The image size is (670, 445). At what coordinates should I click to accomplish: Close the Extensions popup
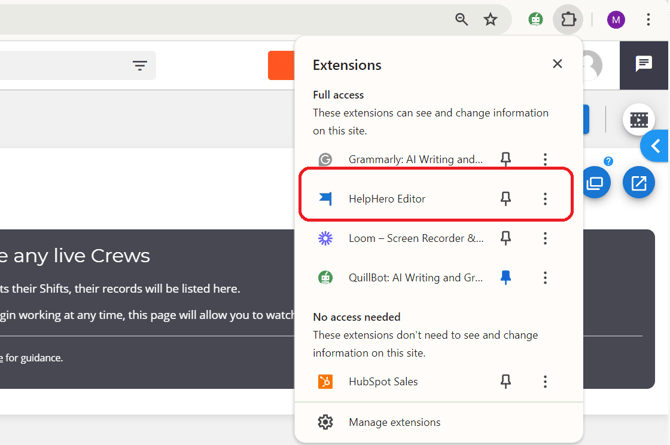tap(557, 64)
